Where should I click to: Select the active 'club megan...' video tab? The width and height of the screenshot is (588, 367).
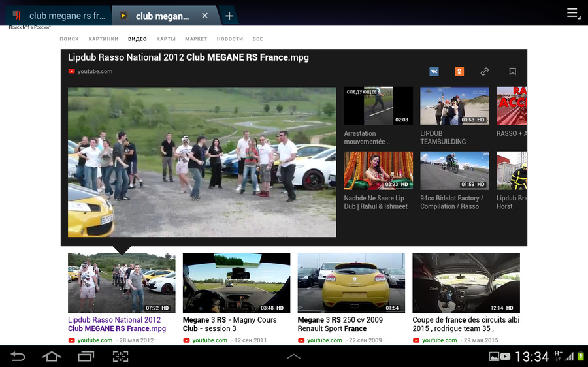[x=163, y=16]
